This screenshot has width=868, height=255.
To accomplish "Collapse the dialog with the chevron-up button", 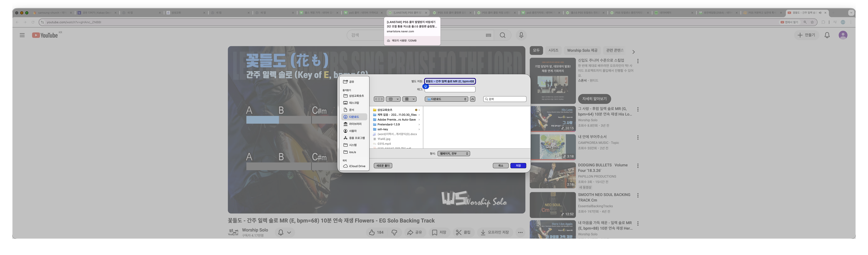I will click(473, 99).
